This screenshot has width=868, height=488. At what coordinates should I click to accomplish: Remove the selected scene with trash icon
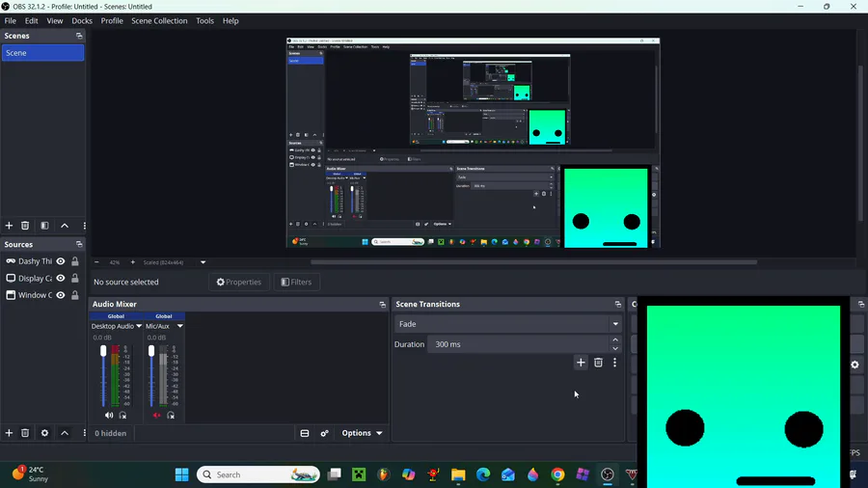(x=25, y=226)
